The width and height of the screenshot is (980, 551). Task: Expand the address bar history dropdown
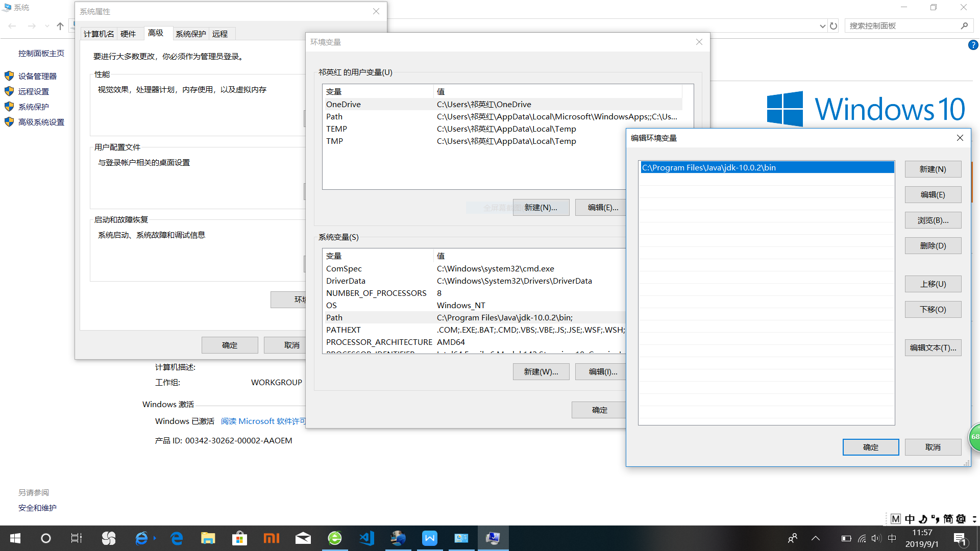click(822, 26)
